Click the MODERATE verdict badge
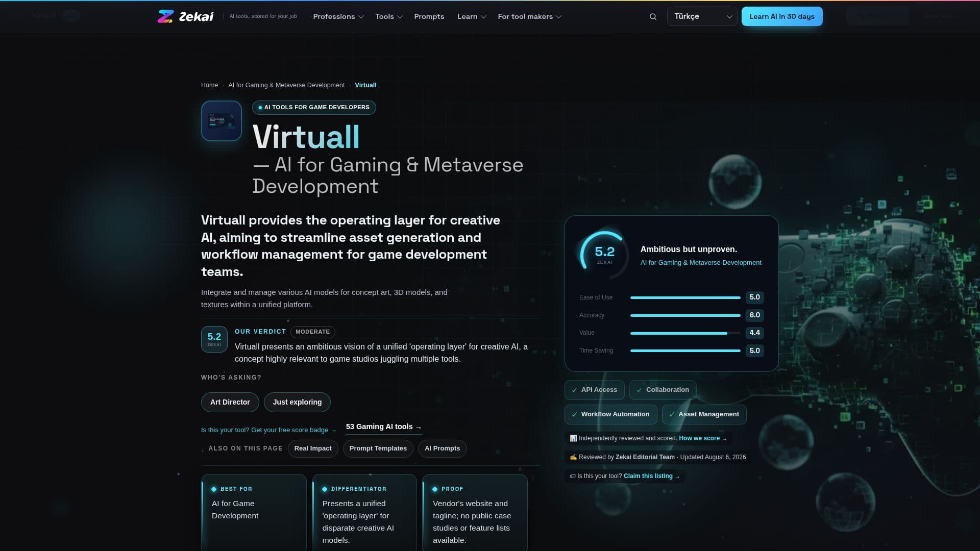Viewport: 980px width, 551px height. [x=312, y=332]
